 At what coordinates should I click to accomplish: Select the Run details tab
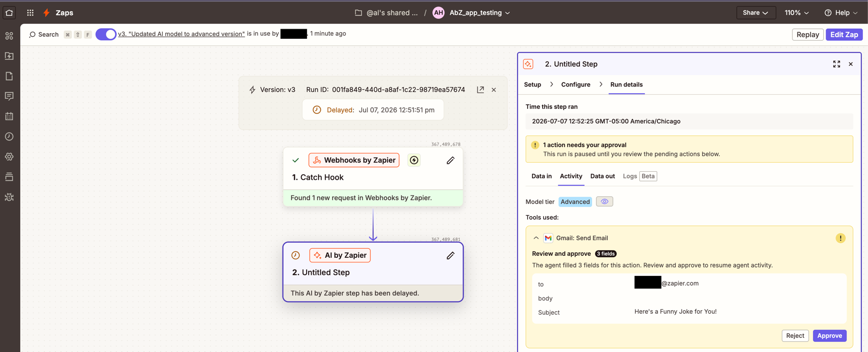tap(626, 85)
